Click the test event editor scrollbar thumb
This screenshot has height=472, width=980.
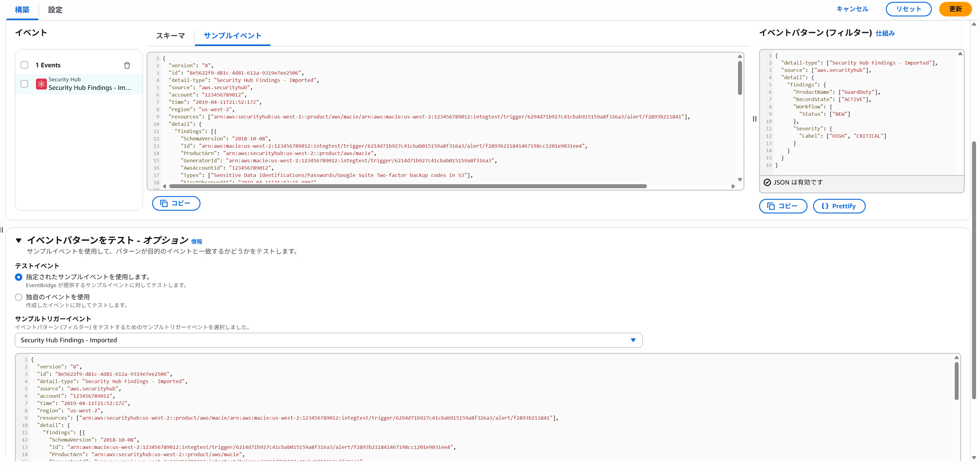pos(957,381)
